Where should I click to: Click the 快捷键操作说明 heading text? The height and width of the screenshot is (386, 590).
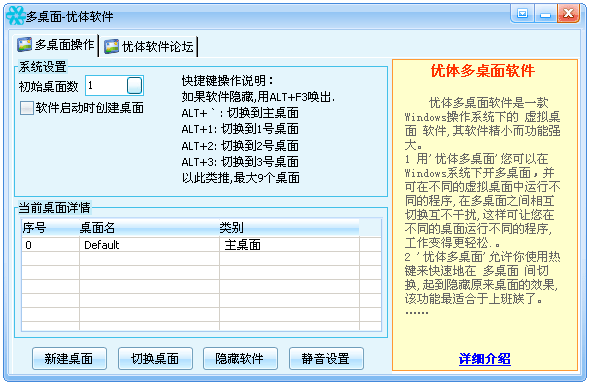coord(228,80)
